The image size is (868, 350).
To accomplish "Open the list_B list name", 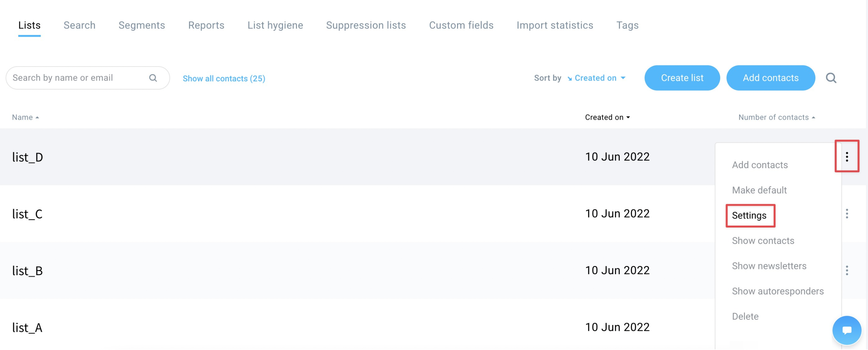I will pos(27,271).
